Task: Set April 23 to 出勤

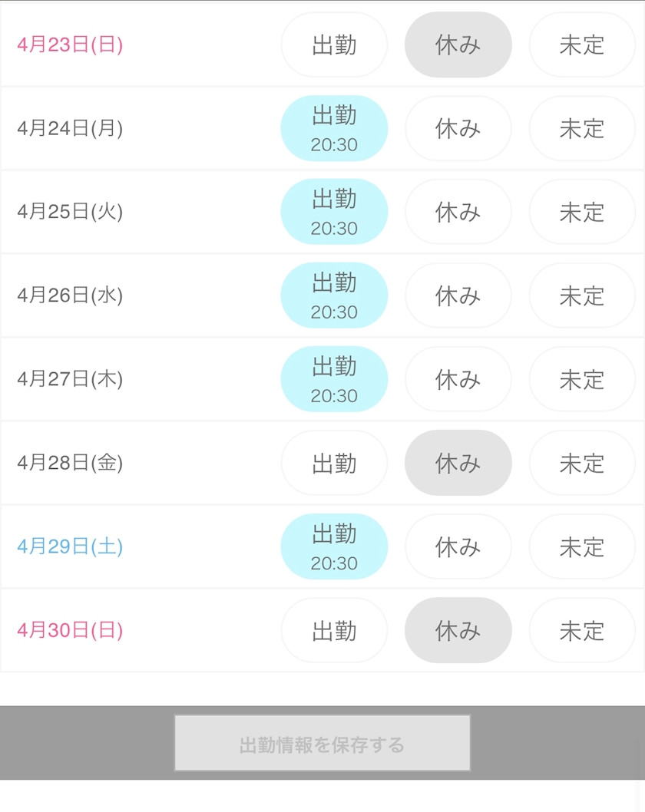Action: click(334, 45)
